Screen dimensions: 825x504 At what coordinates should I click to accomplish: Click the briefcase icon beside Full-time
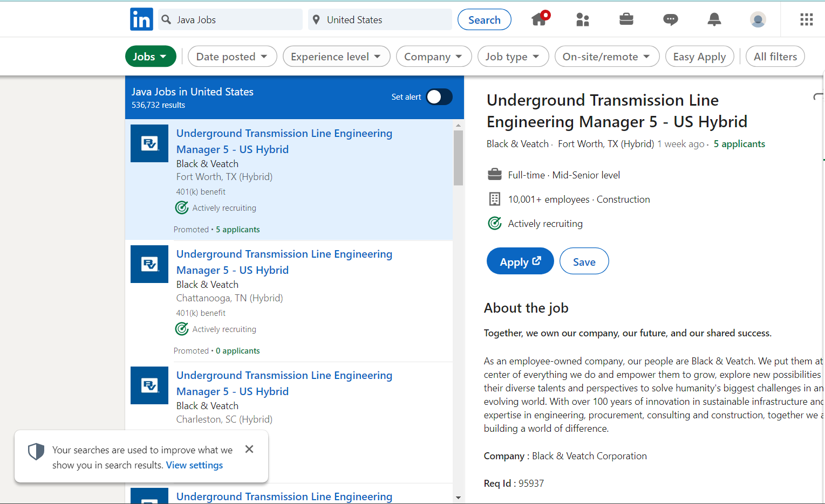(495, 175)
